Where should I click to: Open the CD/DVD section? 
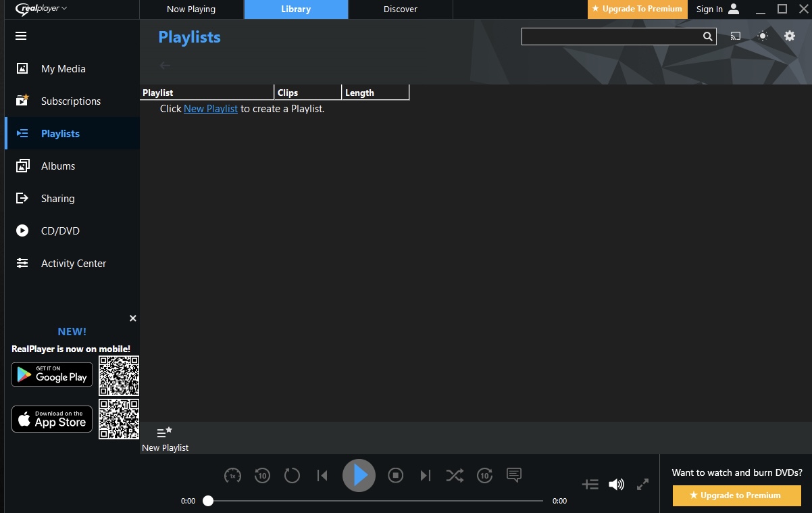22,230
